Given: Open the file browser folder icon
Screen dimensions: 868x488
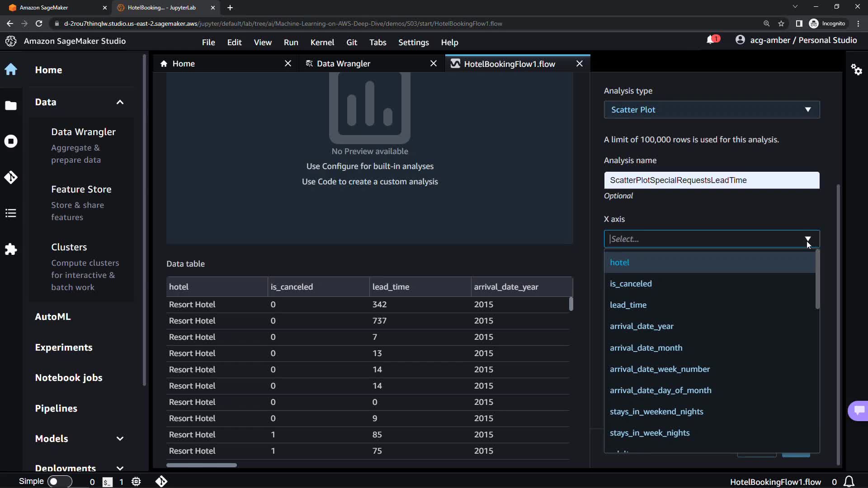Looking at the screenshot, I should (11, 106).
